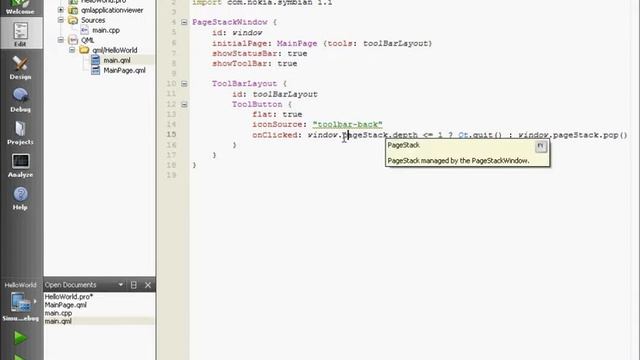Click line number 19 in the gutter
Viewport: 640px width, 360px height.
coord(171,175)
